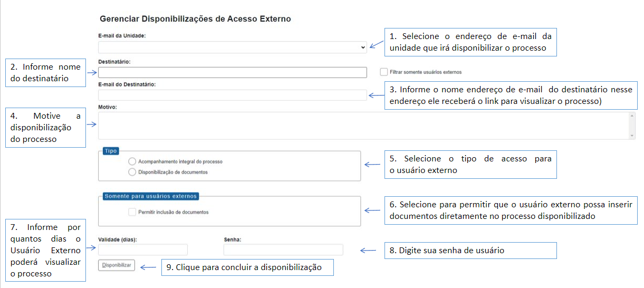Viewport: 644px width, 288px height.
Task: Click the Senha password field
Action: pos(283,249)
